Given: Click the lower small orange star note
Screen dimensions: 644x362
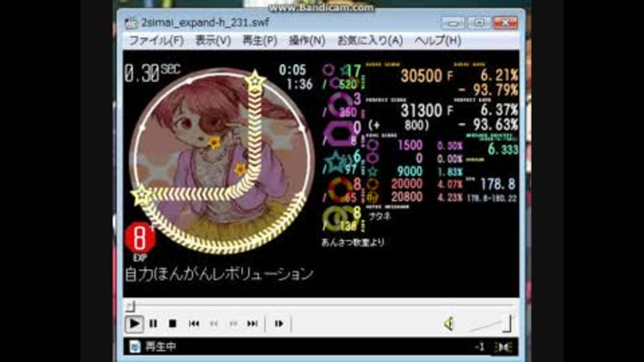Looking at the screenshot, I should click(241, 169).
